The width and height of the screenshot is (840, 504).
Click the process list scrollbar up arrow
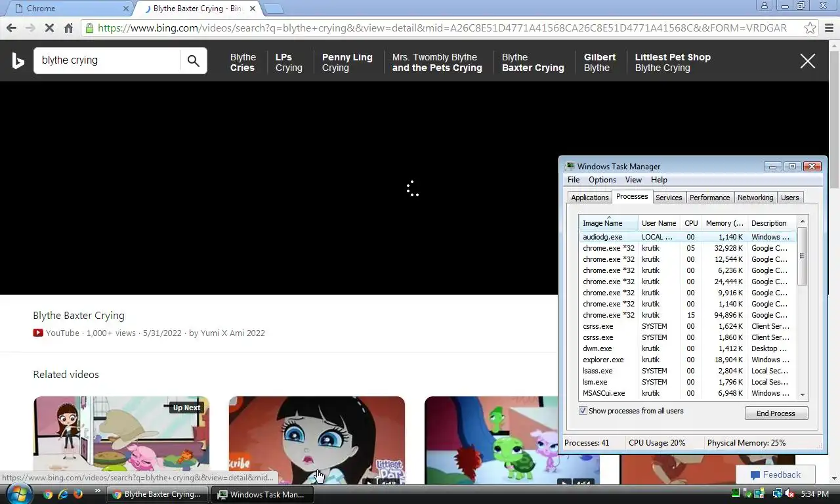coord(803,221)
